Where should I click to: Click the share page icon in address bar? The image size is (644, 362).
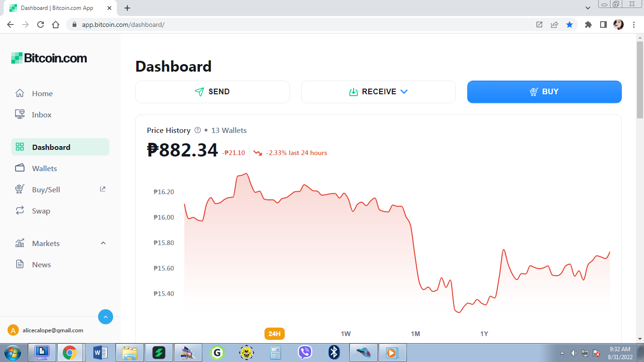pyautogui.click(x=554, y=25)
